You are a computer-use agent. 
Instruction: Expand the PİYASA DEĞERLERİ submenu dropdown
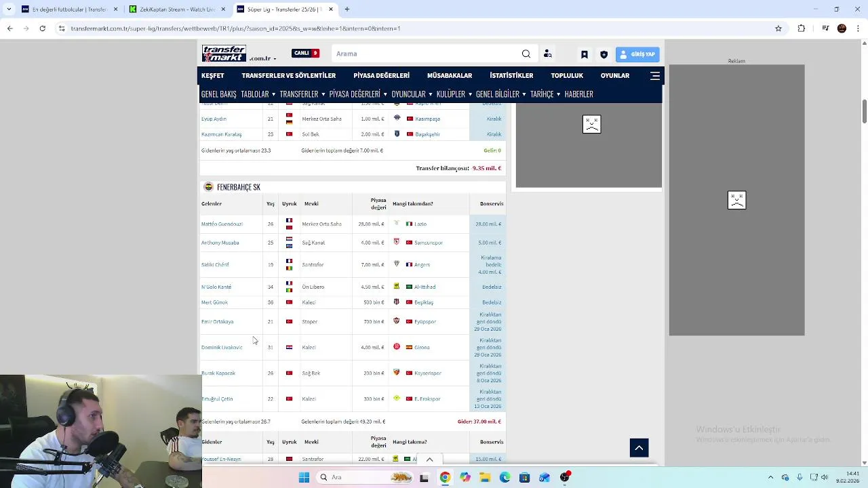[x=358, y=94]
